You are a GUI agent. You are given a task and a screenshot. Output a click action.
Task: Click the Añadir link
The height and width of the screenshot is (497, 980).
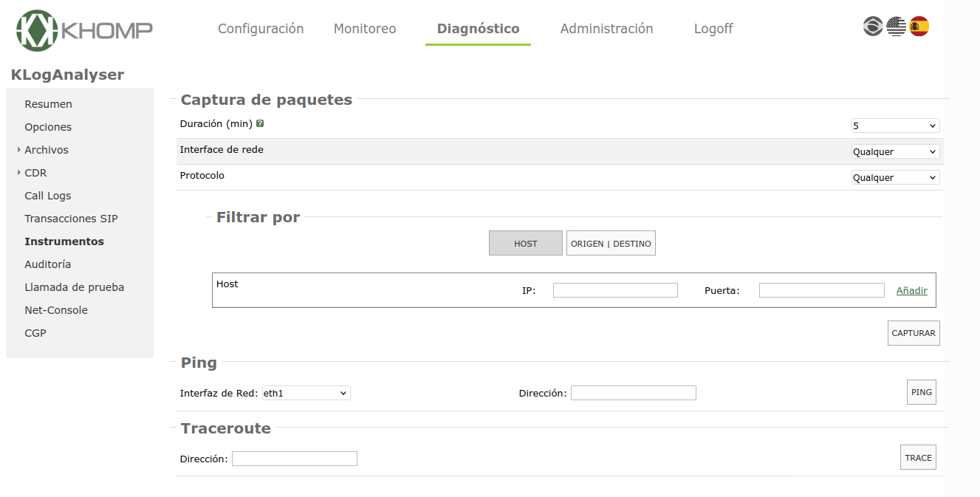[x=911, y=291]
